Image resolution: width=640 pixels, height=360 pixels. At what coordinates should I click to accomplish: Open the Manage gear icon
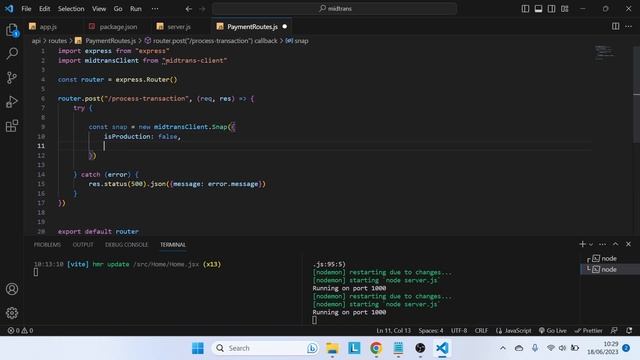(x=12, y=313)
